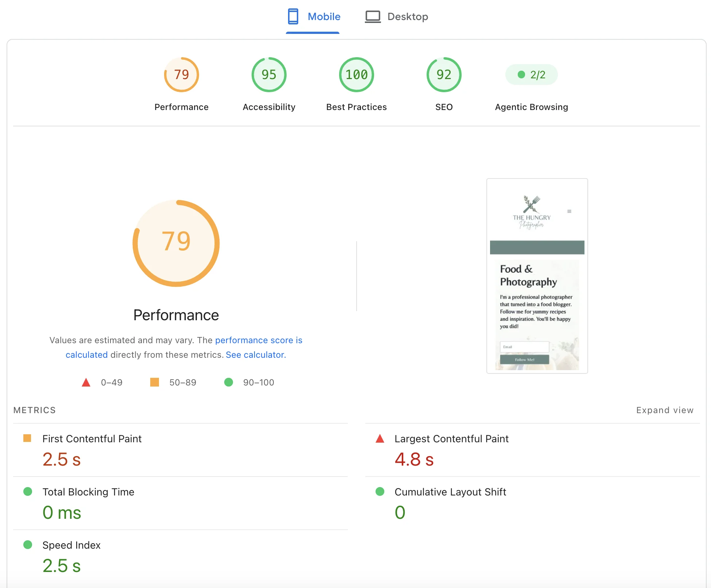Image resolution: width=711 pixels, height=588 pixels.
Task: Click Expand view for metrics
Action: (665, 410)
